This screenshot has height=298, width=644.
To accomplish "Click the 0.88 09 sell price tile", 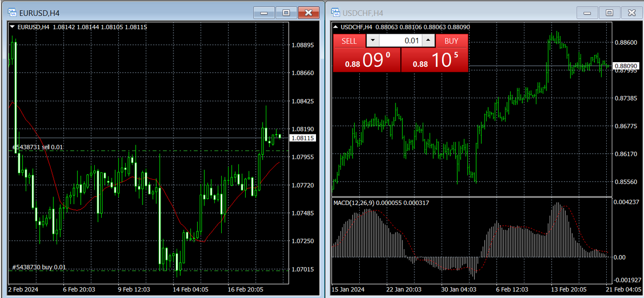I will pyautogui.click(x=367, y=60).
